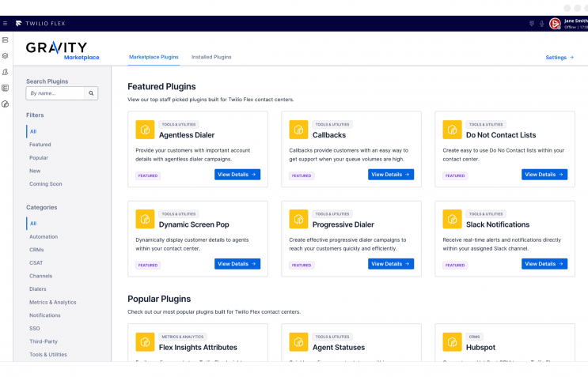Open the first stacked-rows icon in left sidebar
This screenshot has height=377, width=588.
[x=6, y=40]
